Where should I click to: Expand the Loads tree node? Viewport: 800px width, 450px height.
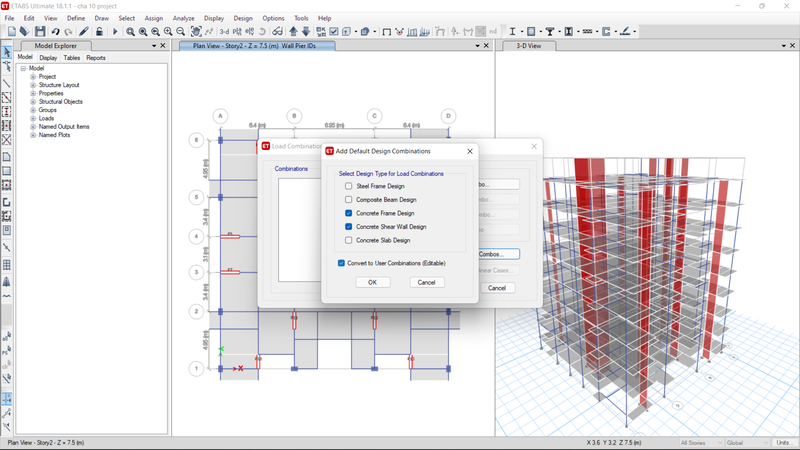[x=33, y=118]
